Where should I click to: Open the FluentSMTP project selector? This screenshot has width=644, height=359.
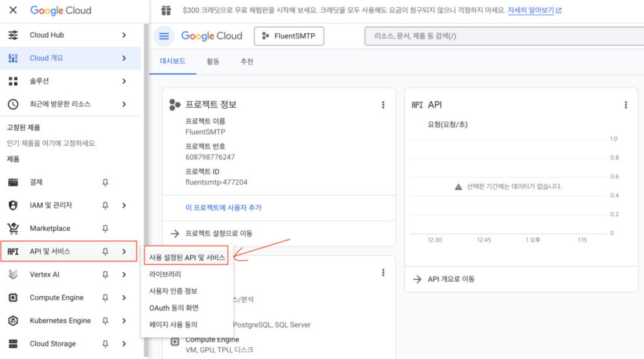[289, 36]
